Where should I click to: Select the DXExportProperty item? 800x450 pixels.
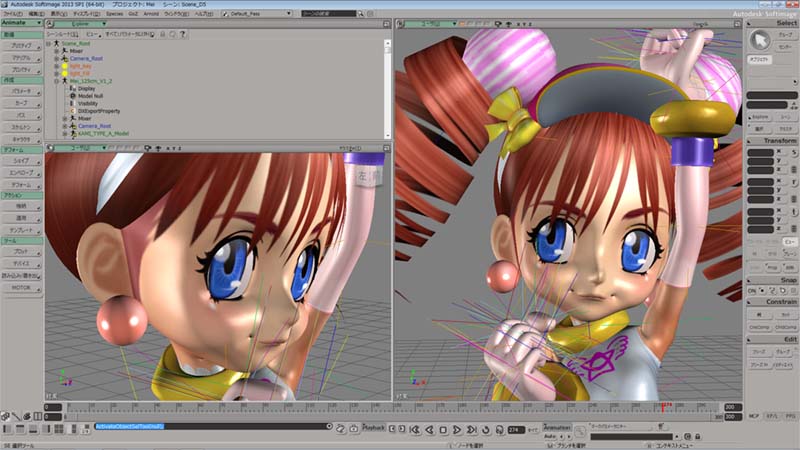(x=99, y=111)
